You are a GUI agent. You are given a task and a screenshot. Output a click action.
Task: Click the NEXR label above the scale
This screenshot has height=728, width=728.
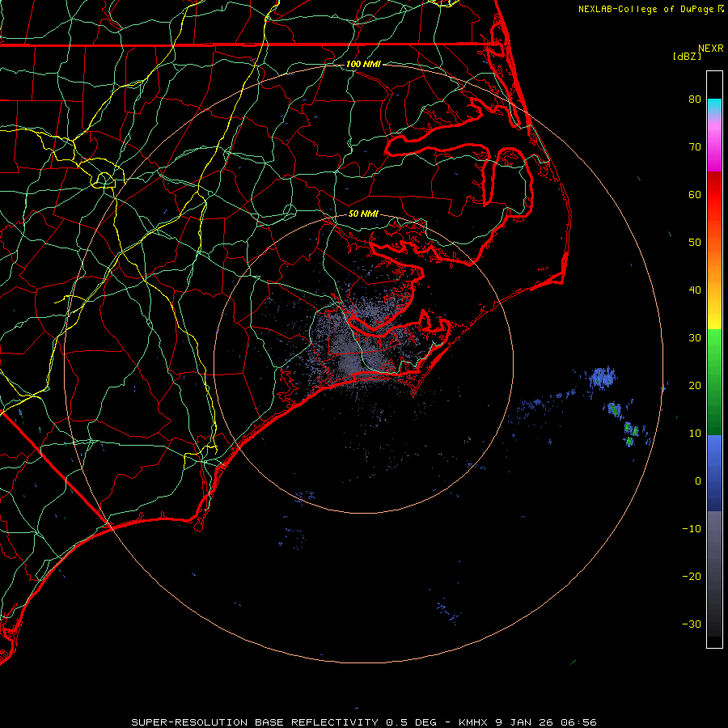[x=710, y=49]
